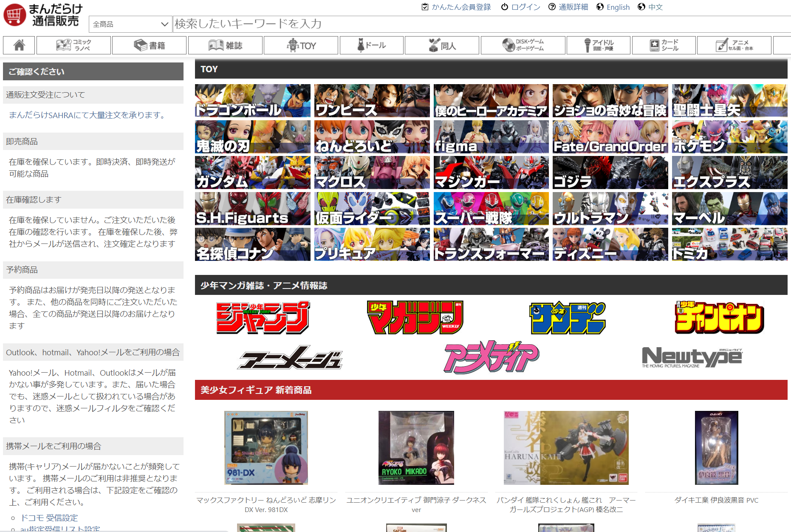Open the 御門涼子 ダークネス product image

point(416,448)
